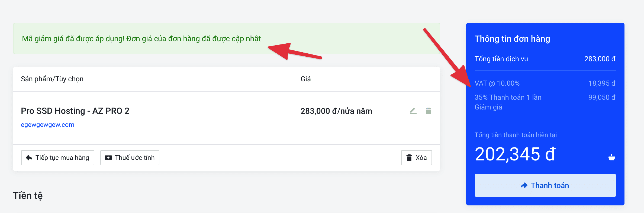Image resolution: width=644 pixels, height=213 pixels.
Task: Empty the cart with the Xóa button
Action: [416, 158]
